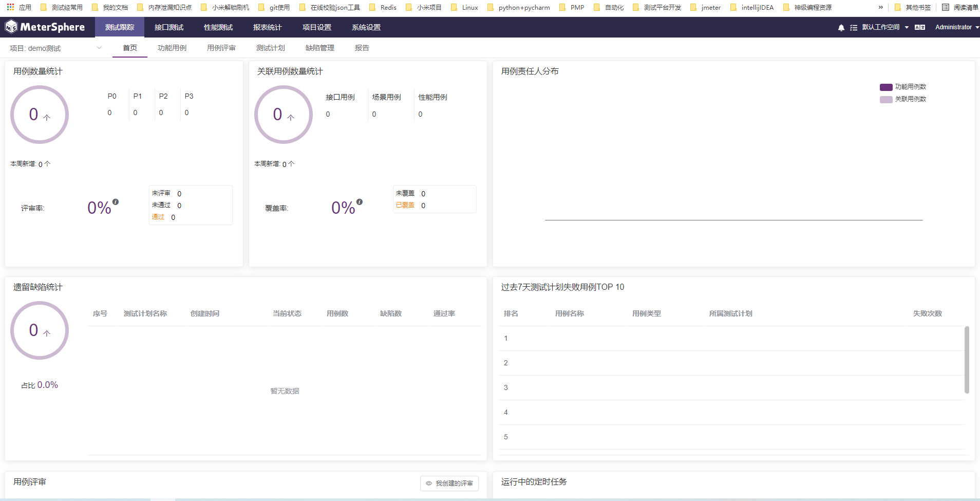Viewport: 980px width, 501px height.
Task: Open the python+pycharm bookmark folder
Action: click(x=519, y=7)
